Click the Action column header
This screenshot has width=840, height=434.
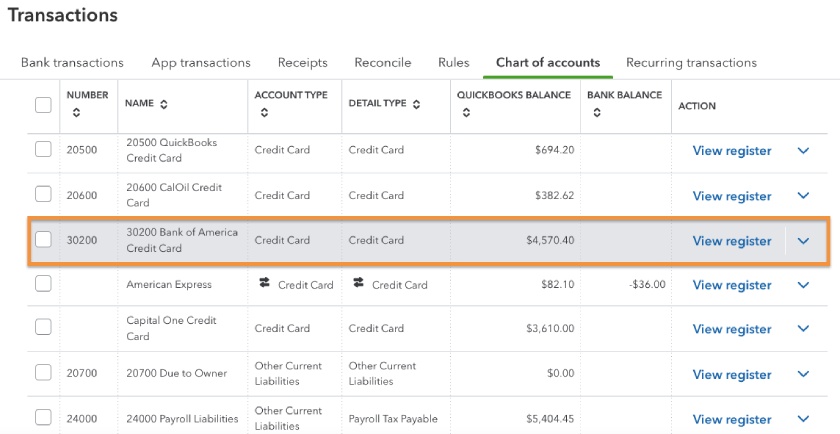click(x=697, y=106)
